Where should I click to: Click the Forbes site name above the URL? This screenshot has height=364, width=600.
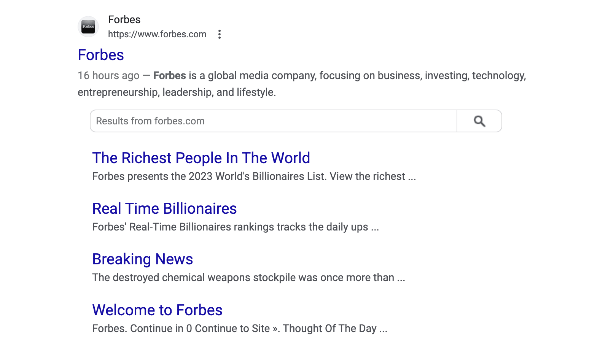click(124, 19)
